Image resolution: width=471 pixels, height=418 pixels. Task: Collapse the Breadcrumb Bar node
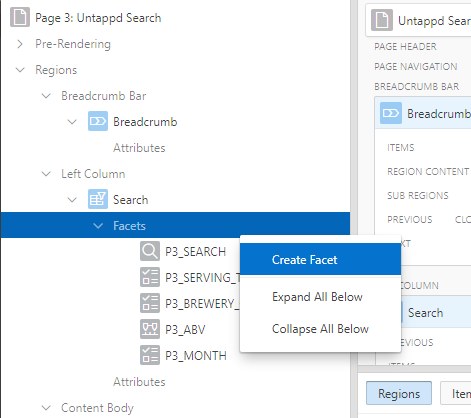pos(46,96)
